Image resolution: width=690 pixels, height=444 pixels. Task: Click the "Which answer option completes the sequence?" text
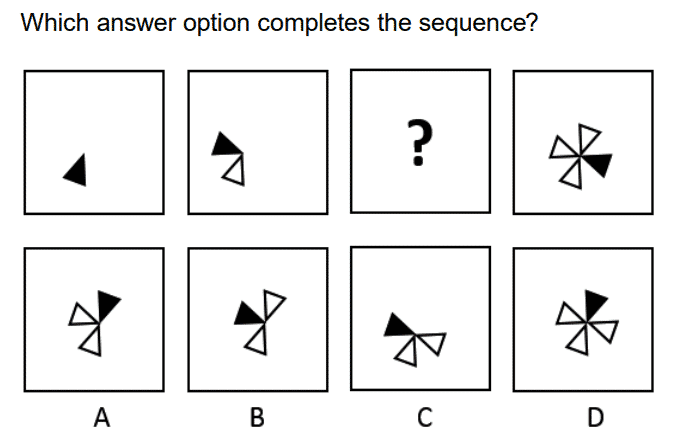click(x=280, y=24)
